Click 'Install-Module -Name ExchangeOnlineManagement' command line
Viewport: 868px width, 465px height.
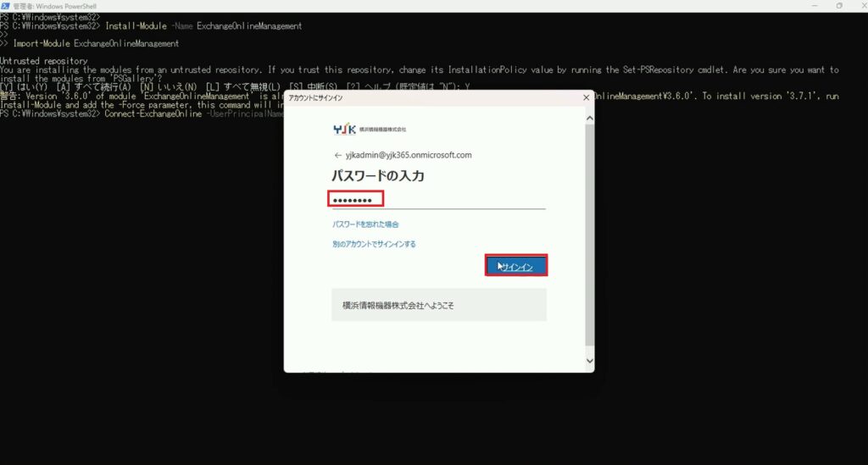(x=203, y=26)
